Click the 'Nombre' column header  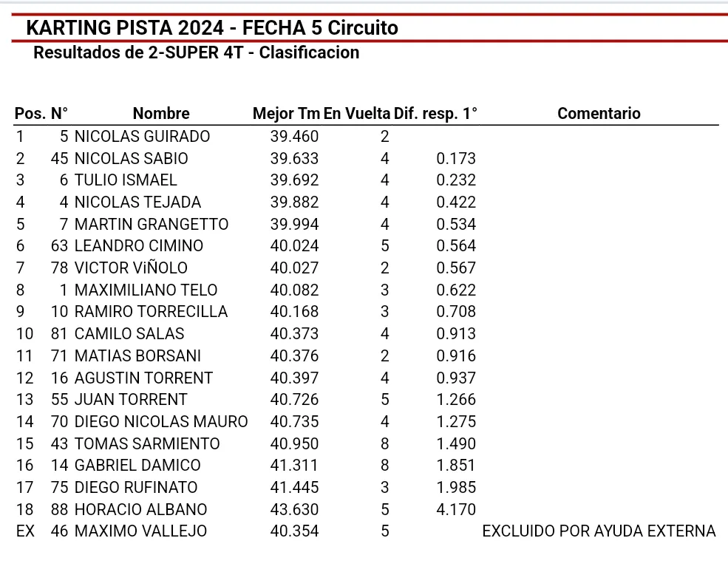(161, 114)
